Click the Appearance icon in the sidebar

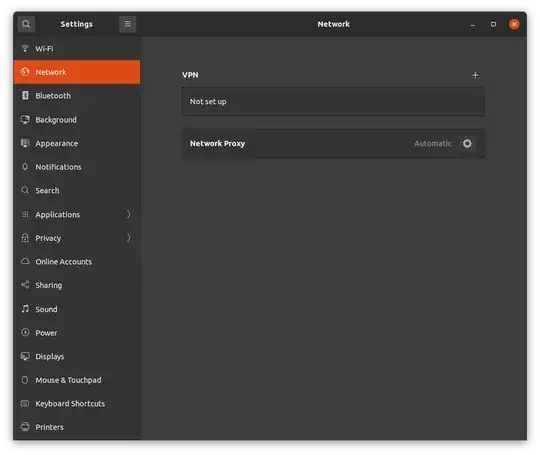point(25,143)
